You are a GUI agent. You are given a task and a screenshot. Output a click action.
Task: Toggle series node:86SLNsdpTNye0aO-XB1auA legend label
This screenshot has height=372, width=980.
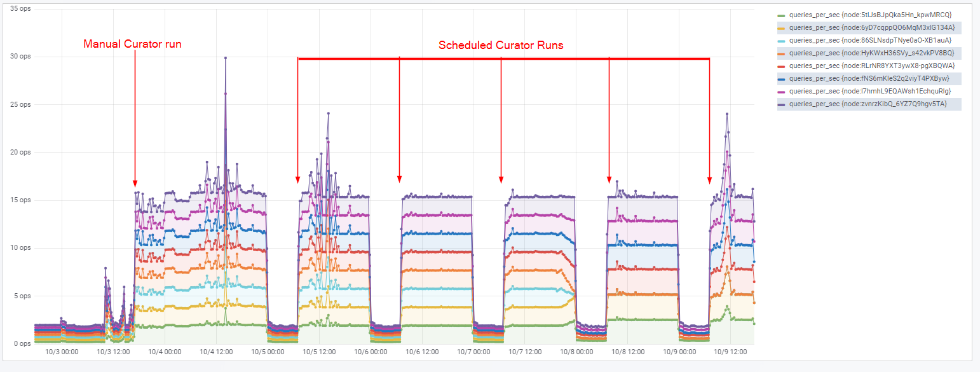pyautogui.click(x=870, y=40)
